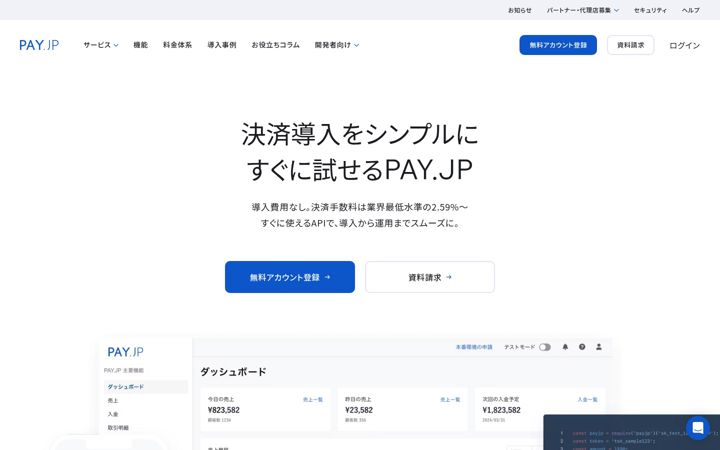The width and height of the screenshot is (720, 450).
Task: Click the ¥823,582 value
Action: pyautogui.click(x=224, y=410)
